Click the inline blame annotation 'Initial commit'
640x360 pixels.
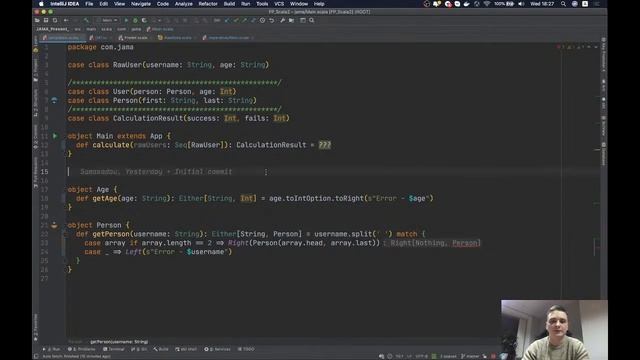coord(203,171)
